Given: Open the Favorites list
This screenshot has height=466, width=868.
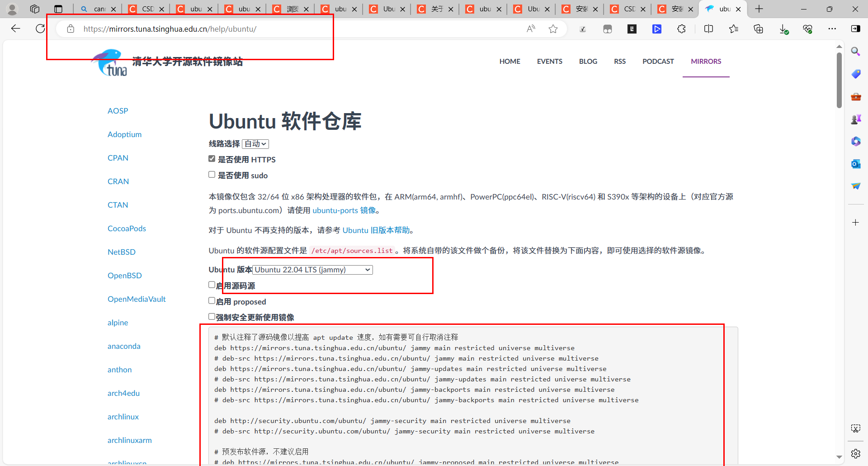Looking at the screenshot, I should (x=733, y=29).
